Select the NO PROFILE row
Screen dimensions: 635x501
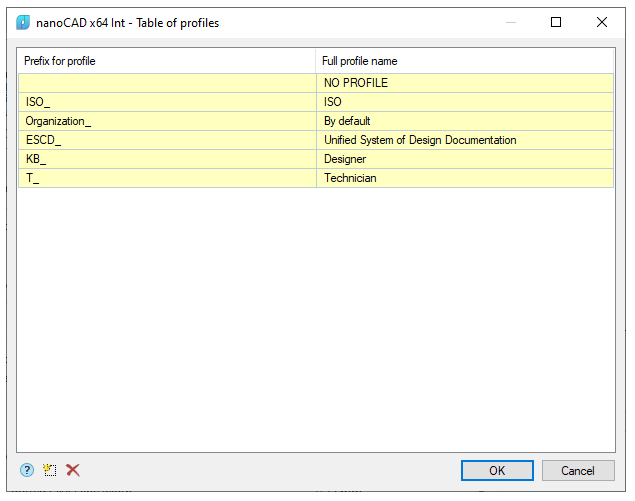[x=464, y=83]
